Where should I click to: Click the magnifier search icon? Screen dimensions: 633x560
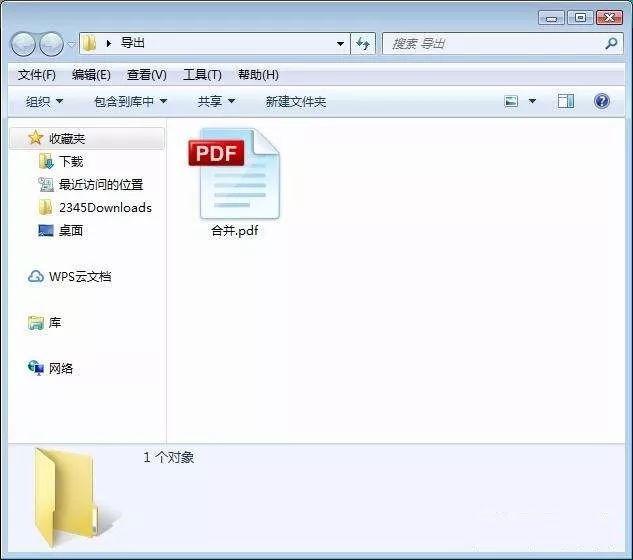(611, 43)
